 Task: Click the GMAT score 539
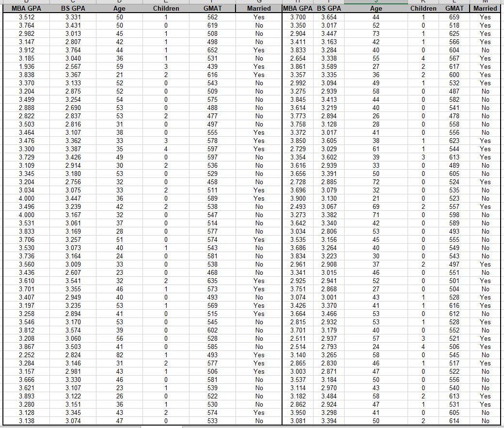click(212, 388)
